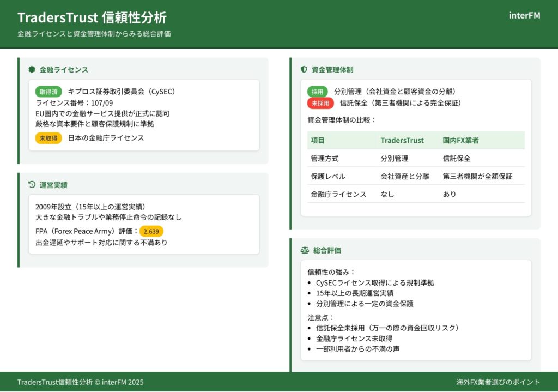Click the interFM logo in header
The width and height of the screenshot is (558, 392).
click(x=524, y=15)
